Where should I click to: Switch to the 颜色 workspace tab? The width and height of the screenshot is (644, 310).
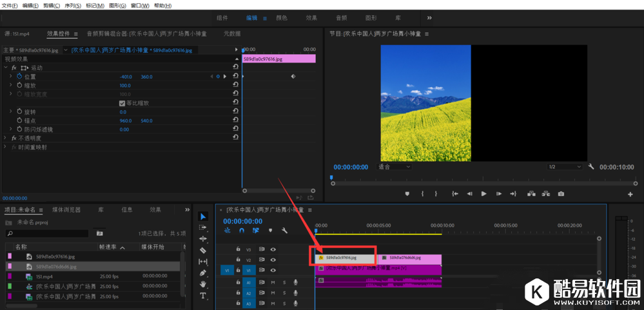[282, 18]
